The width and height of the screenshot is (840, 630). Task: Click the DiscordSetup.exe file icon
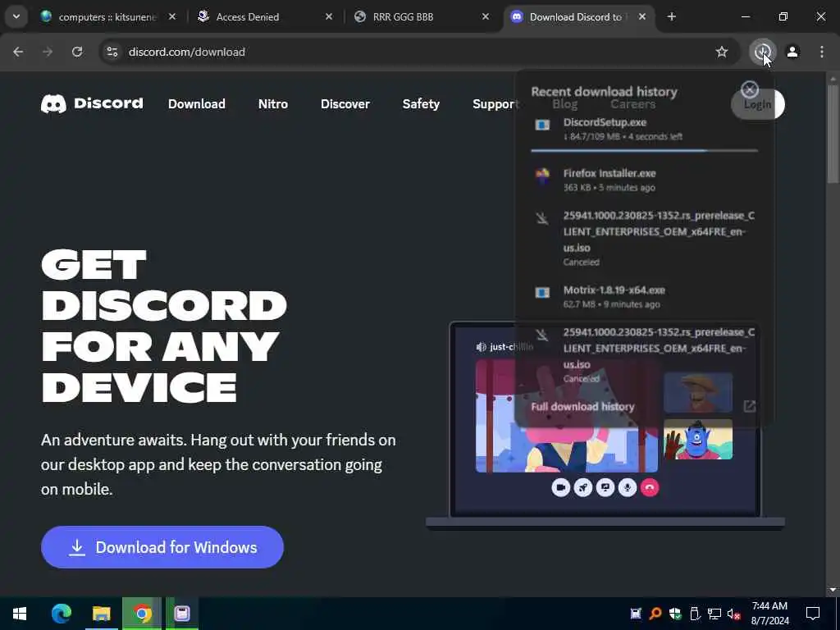(x=542, y=125)
